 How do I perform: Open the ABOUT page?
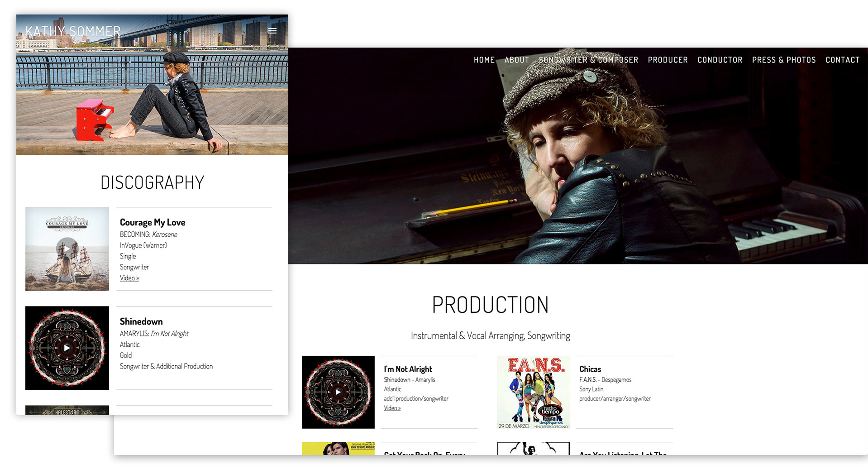pyautogui.click(x=517, y=60)
